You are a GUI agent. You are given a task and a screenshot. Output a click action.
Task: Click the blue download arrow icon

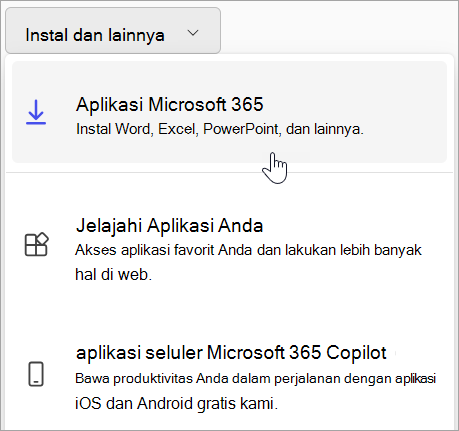[36, 112]
